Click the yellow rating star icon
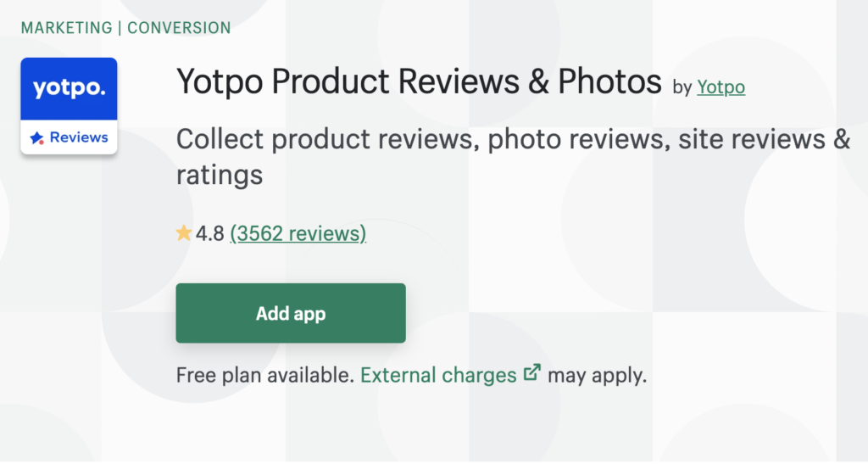The height and width of the screenshot is (464, 868). pyautogui.click(x=184, y=233)
